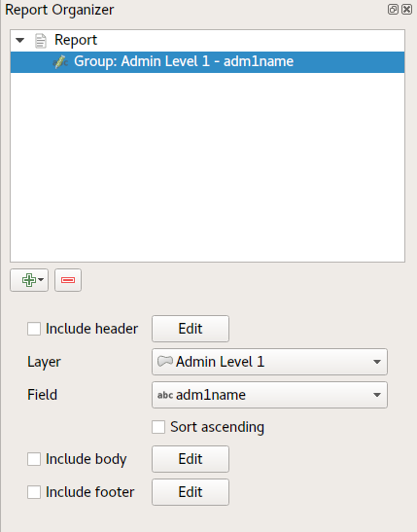The image size is (417, 532).
Task: Click the field group icon beside Group row
Action: tap(60, 62)
